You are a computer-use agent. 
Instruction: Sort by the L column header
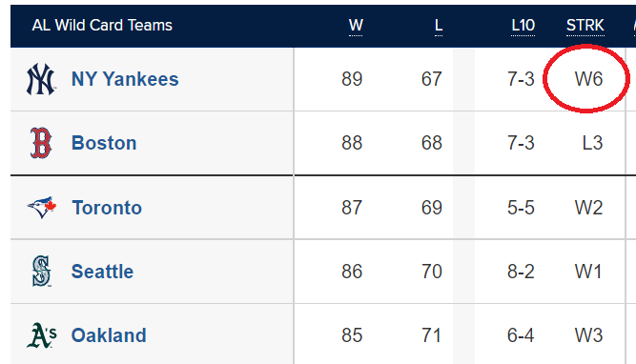click(x=438, y=26)
